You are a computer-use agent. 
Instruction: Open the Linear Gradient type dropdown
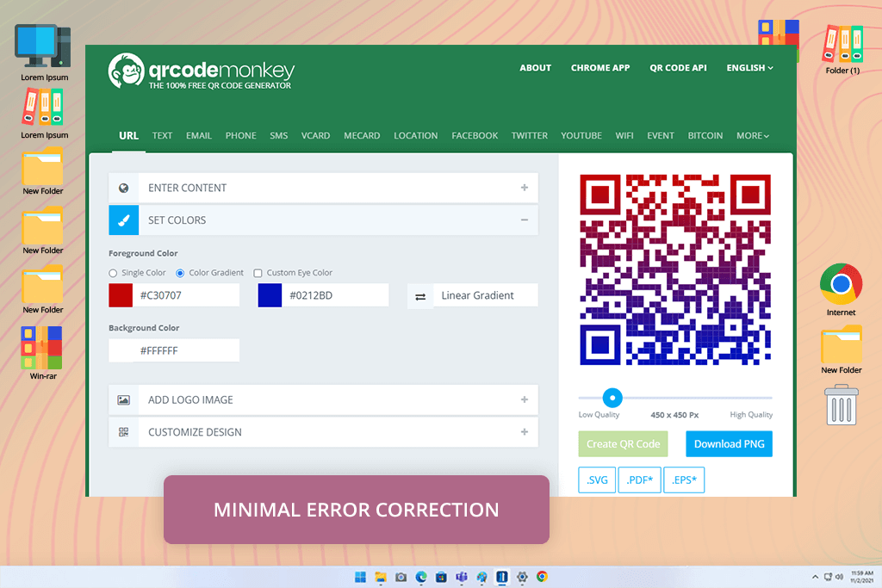[486, 295]
